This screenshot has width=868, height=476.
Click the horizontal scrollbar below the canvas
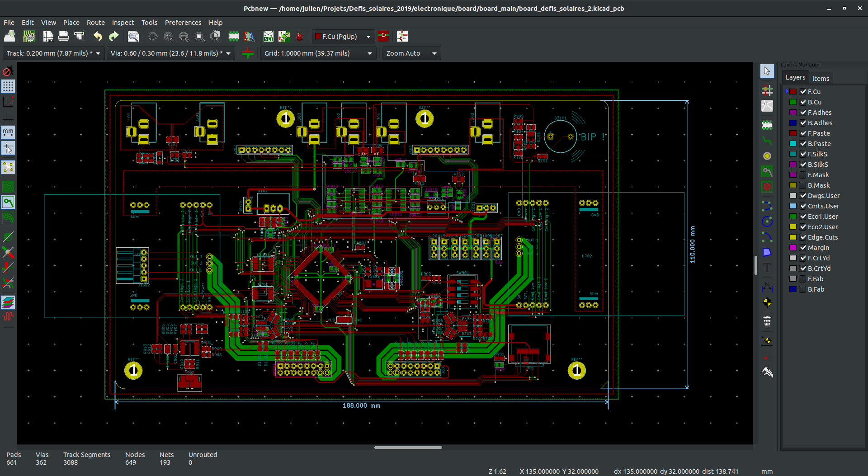pos(408,448)
